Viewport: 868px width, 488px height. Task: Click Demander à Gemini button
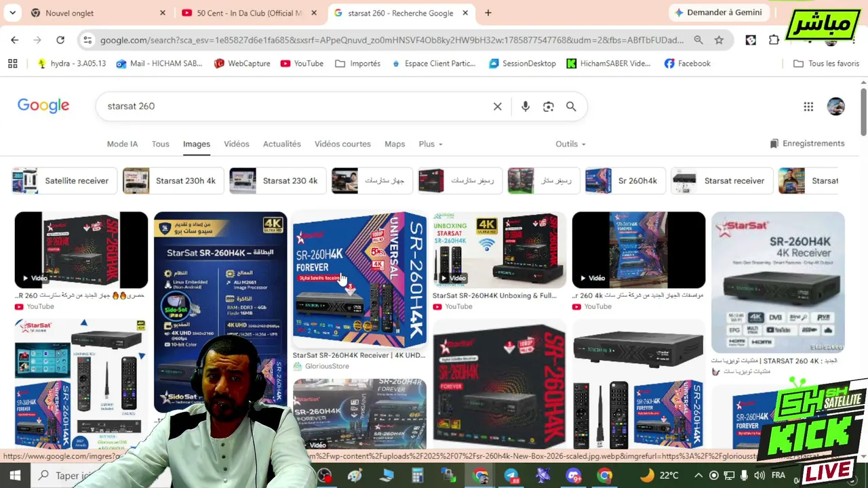click(x=718, y=13)
